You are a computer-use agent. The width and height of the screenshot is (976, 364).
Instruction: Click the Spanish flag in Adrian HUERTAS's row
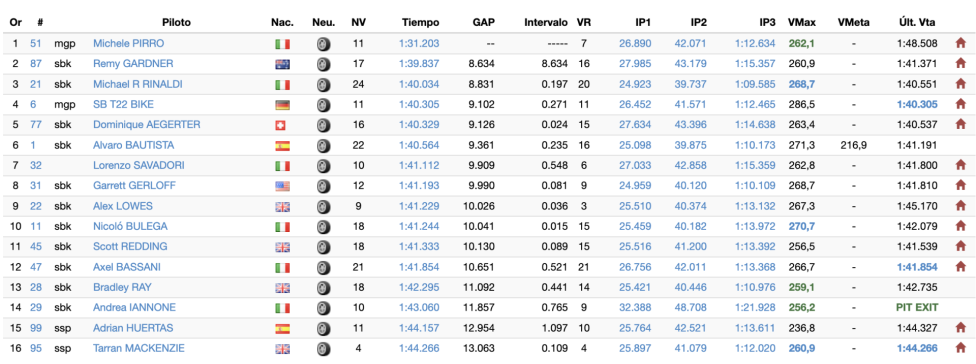click(x=282, y=329)
